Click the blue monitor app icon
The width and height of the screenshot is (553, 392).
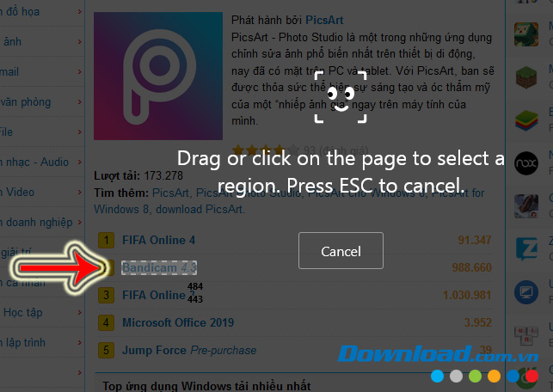coord(525,292)
